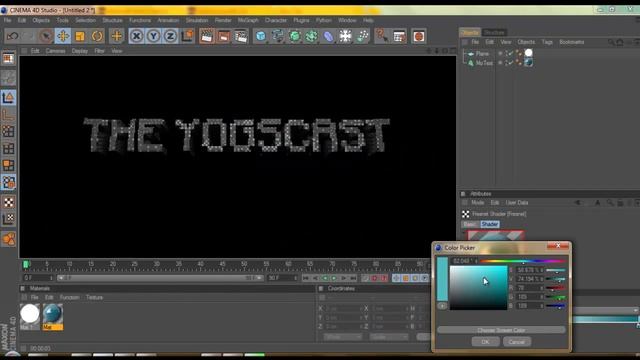The height and width of the screenshot is (360, 640).
Task: Switch to the Basic tab in Attributes
Action: pyautogui.click(x=470, y=224)
